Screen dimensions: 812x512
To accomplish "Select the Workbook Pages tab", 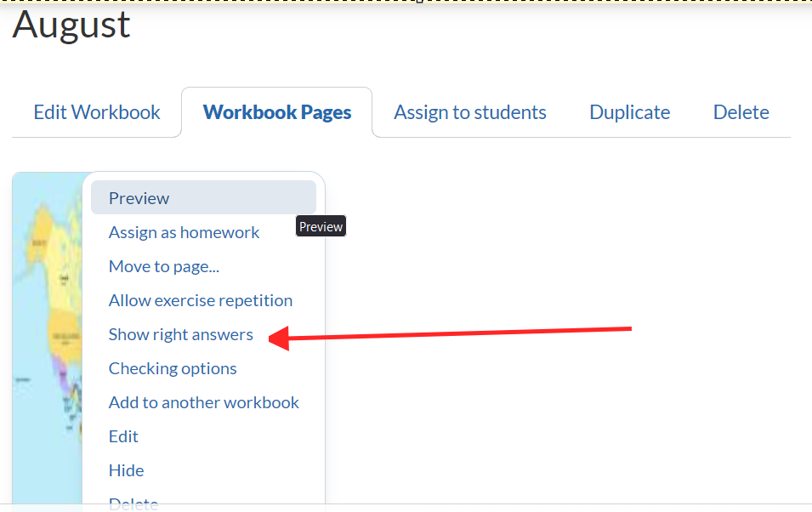I will tap(277, 112).
